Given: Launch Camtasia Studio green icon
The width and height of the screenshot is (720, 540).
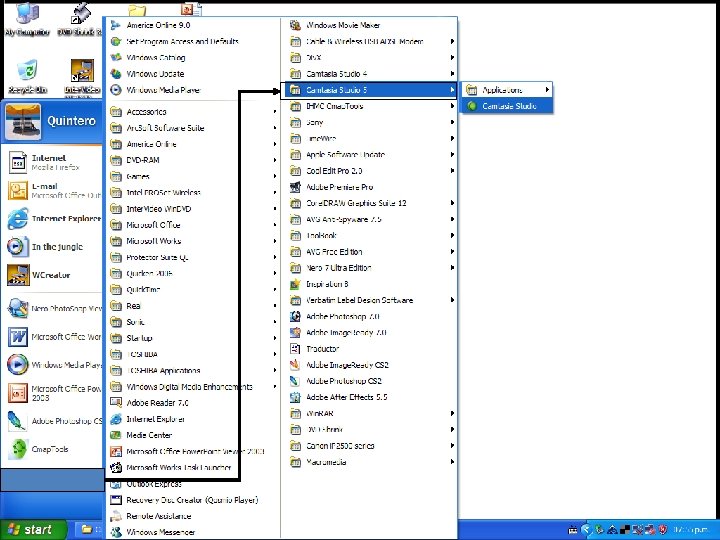Looking at the screenshot, I should pos(472,106).
